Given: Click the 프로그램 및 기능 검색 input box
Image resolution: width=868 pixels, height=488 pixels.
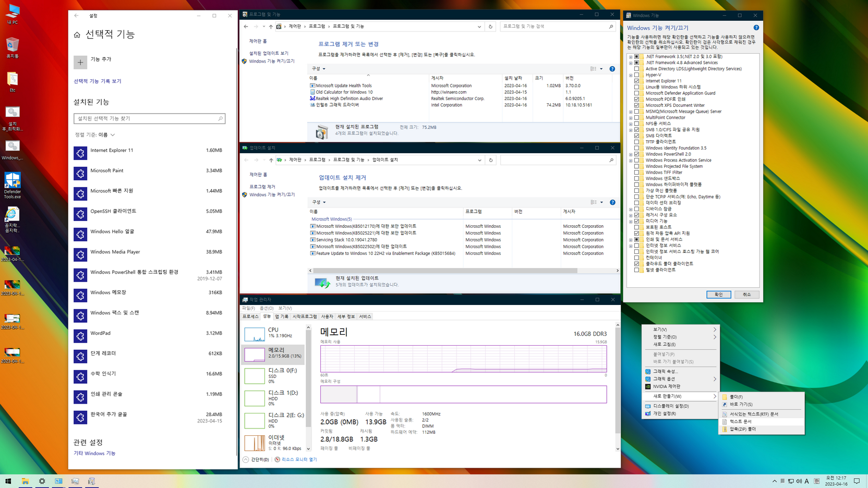Looking at the screenshot, I should [558, 27].
